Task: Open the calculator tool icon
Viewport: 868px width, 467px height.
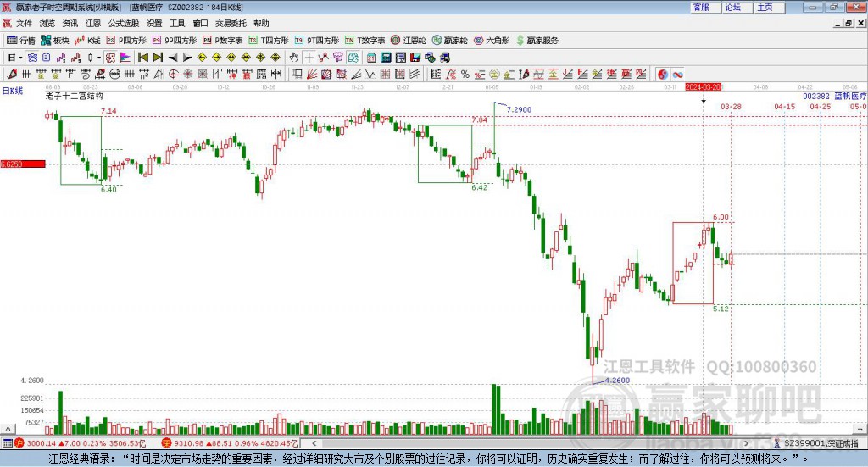Action: tap(387, 58)
